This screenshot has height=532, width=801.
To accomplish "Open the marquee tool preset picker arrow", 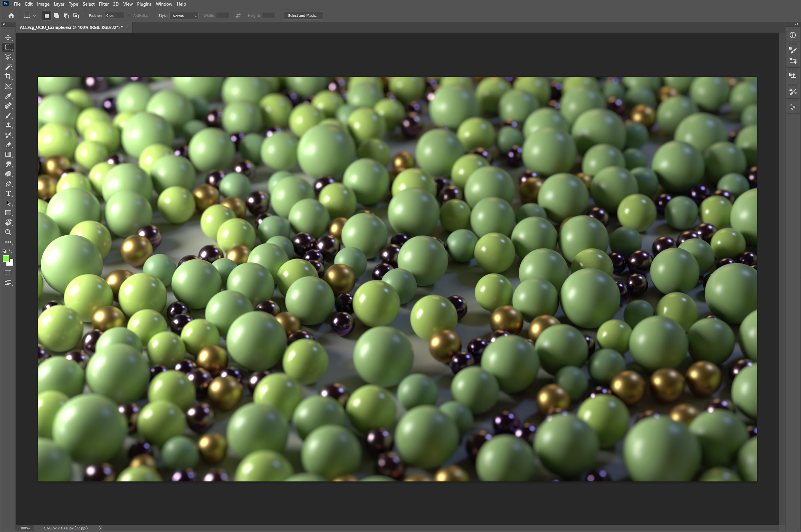I will [x=34, y=16].
